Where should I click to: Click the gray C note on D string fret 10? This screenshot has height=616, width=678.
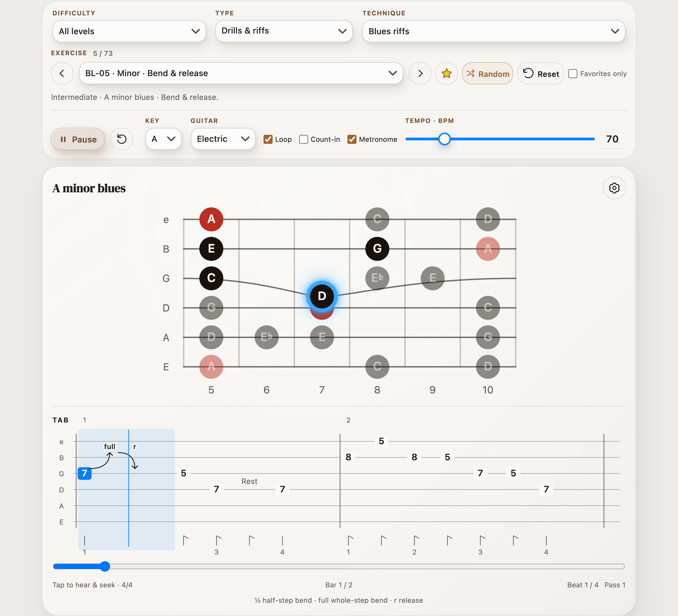pyautogui.click(x=488, y=308)
